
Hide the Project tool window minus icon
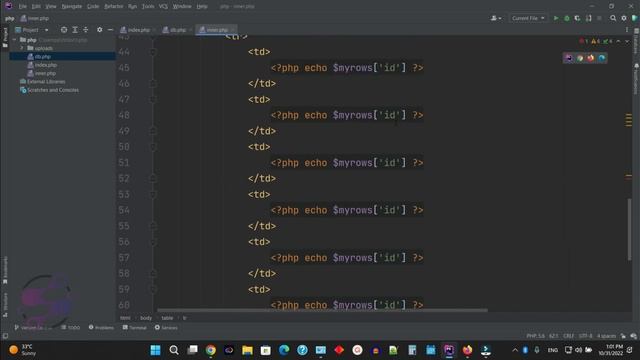tap(110, 30)
